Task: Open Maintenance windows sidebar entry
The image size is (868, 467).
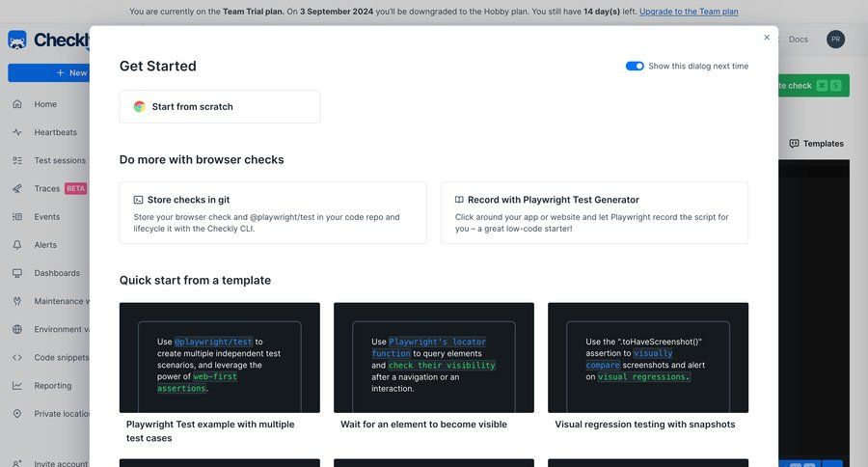Action: click(62, 301)
